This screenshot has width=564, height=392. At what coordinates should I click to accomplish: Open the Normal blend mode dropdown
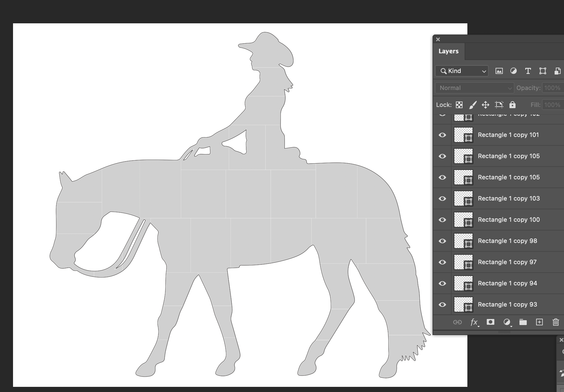[x=474, y=88]
